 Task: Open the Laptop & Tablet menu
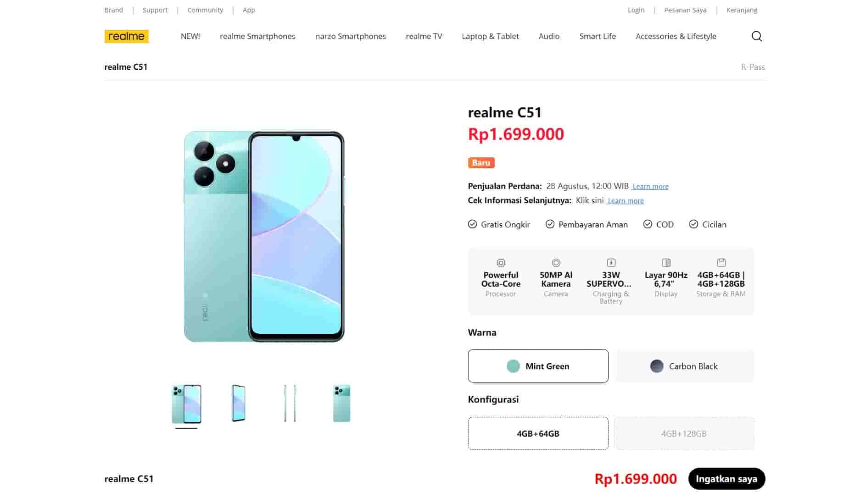490,36
